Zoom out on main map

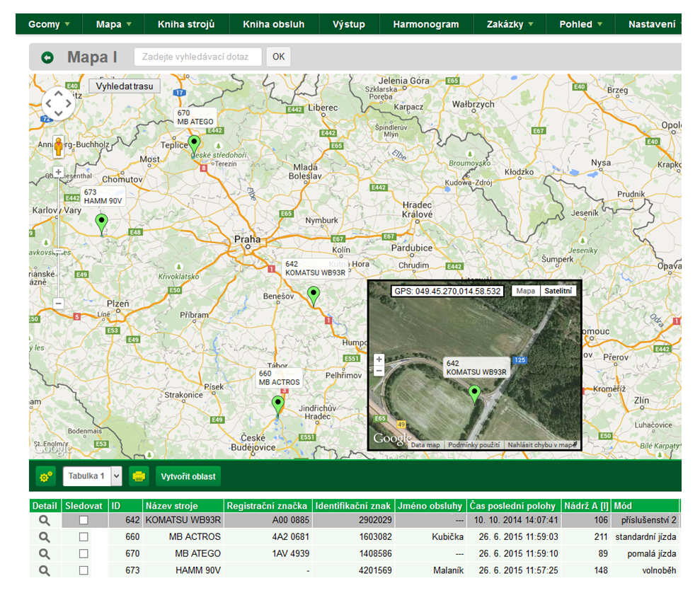click(x=59, y=304)
